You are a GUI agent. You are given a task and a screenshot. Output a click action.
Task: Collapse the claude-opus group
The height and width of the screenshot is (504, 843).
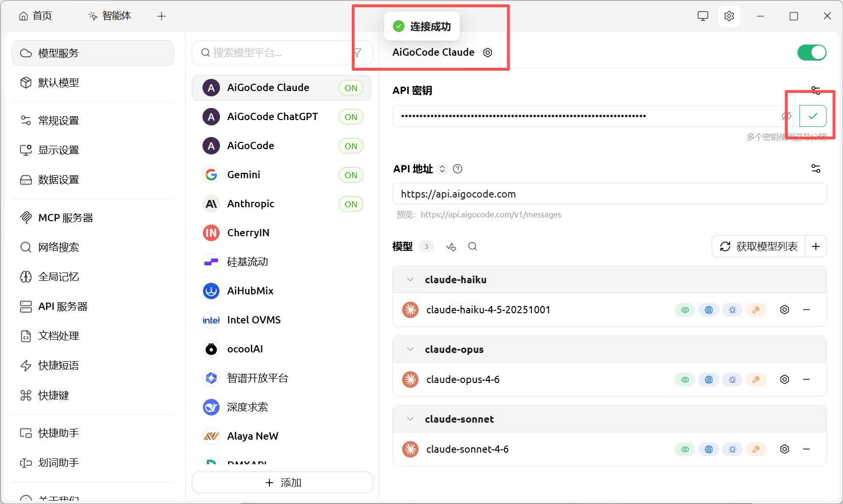coord(410,350)
